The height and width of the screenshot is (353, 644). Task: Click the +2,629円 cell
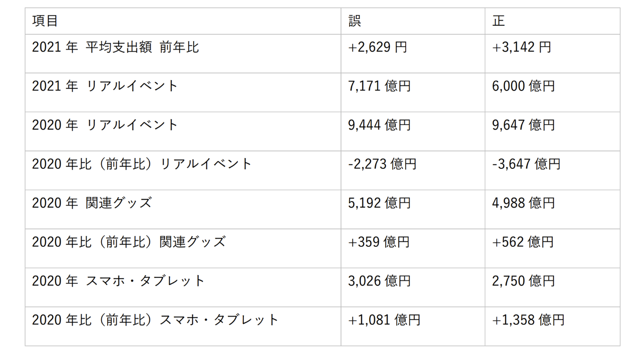378,47
